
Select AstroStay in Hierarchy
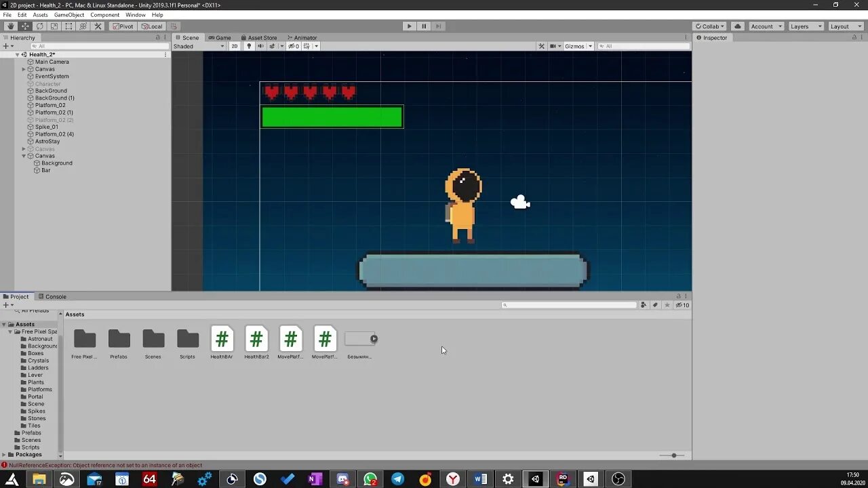pyautogui.click(x=47, y=142)
